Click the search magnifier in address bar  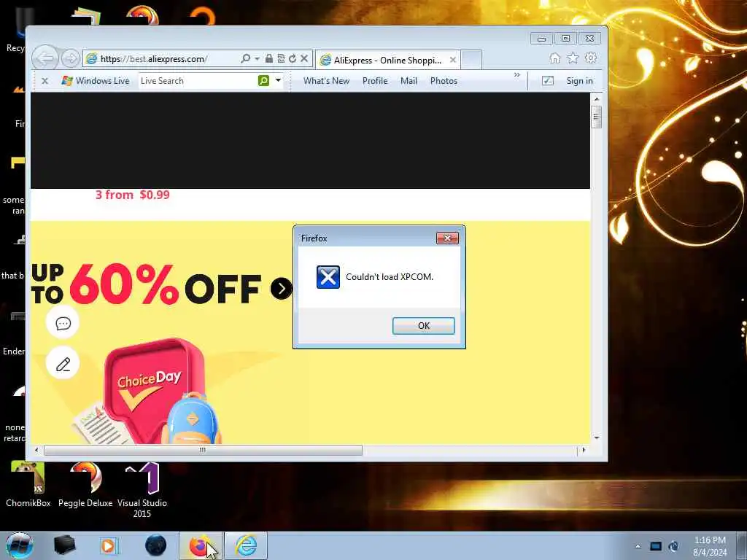[245, 58]
